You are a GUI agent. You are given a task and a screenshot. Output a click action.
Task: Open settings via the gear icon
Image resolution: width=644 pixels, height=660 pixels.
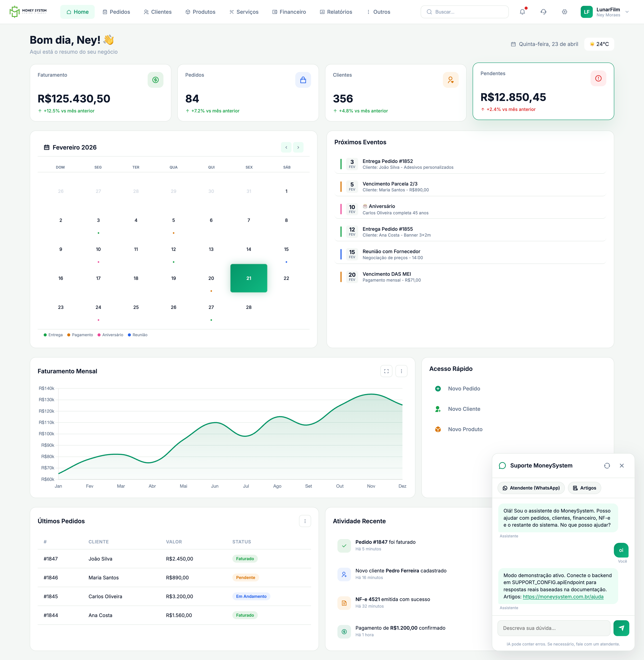[x=564, y=11]
